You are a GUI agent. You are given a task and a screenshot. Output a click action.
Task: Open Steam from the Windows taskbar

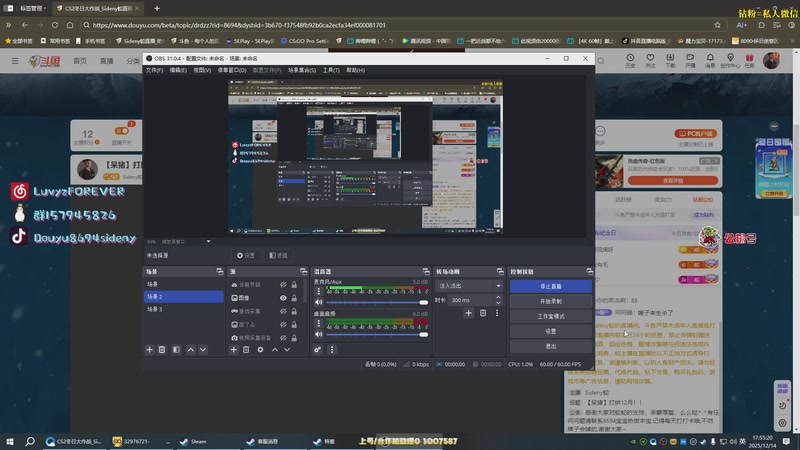click(x=192, y=440)
